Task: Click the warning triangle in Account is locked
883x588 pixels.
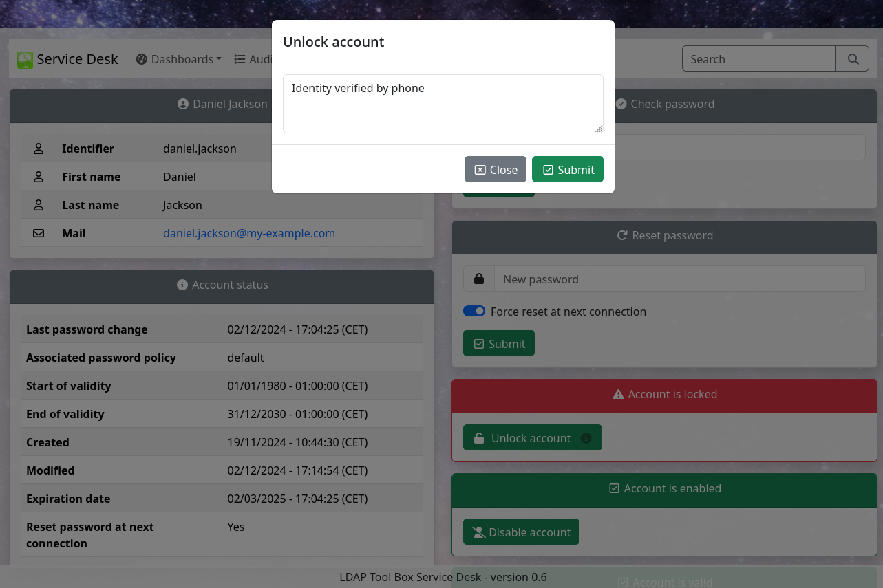Action: 618,394
